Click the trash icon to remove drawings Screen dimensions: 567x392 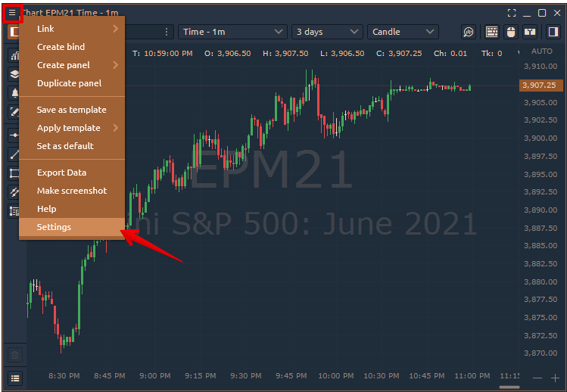coord(15,354)
